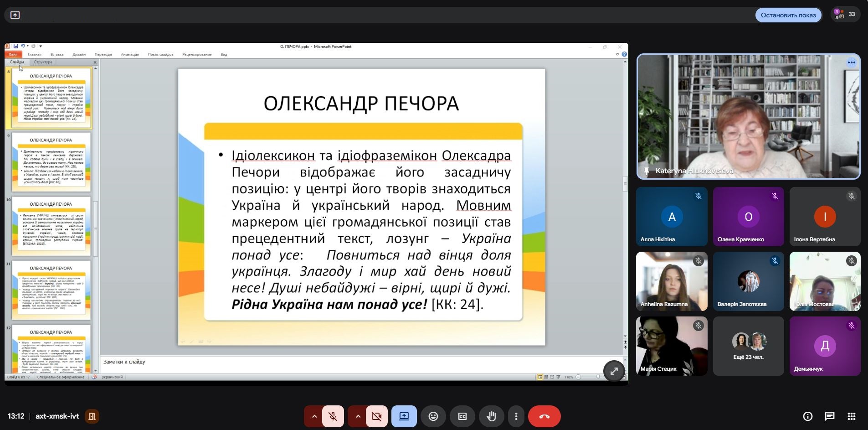
Task: Open the Анимация ribbon tab
Action: tap(130, 54)
